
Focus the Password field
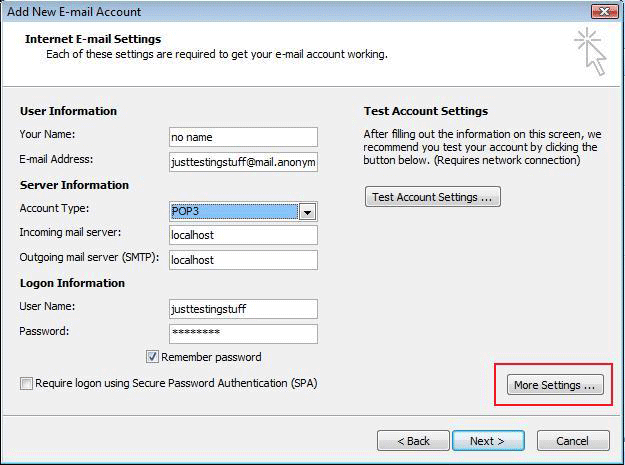coord(243,333)
